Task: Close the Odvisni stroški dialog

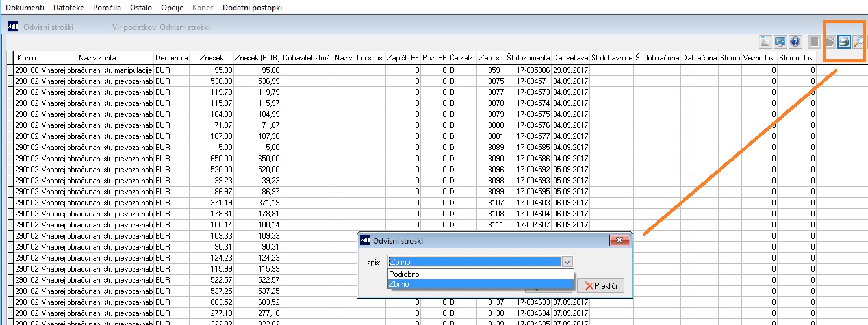Action: coord(620,240)
